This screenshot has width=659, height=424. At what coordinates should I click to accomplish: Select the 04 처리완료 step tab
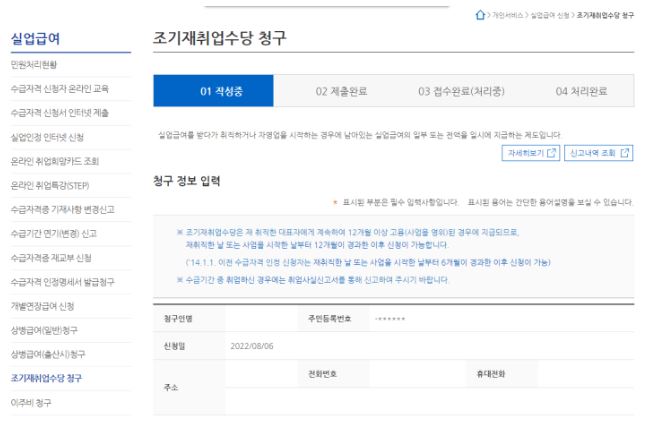(581, 91)
